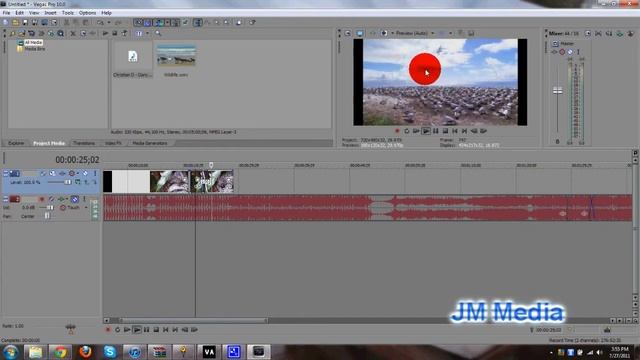
Task: Switch to the Media Generators tab
Action: coord(150,143)
